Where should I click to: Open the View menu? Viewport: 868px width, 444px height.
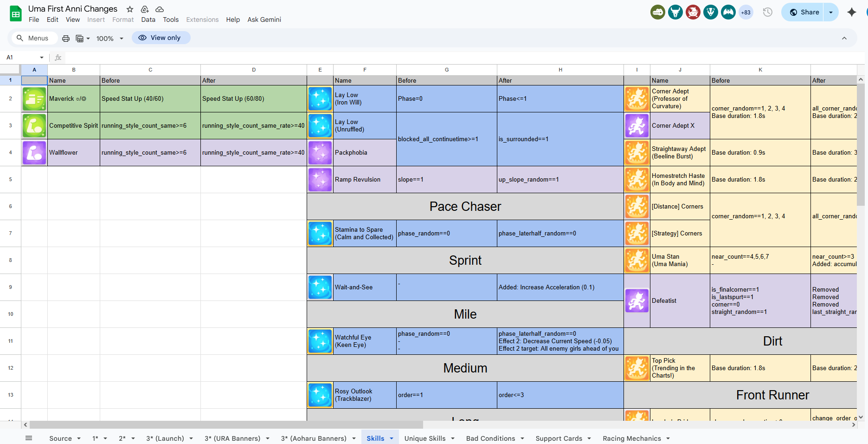point(73,20)
